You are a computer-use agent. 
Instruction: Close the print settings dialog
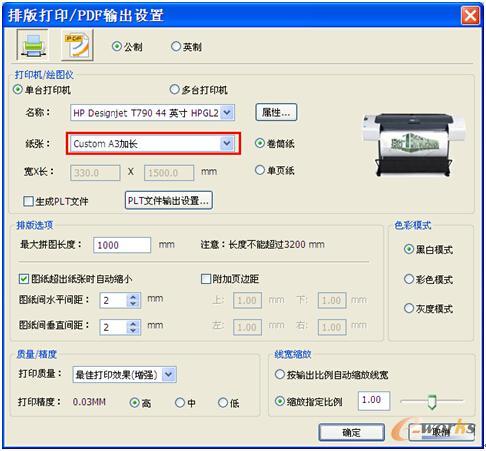pyautogui.click(x=470, y=16)
